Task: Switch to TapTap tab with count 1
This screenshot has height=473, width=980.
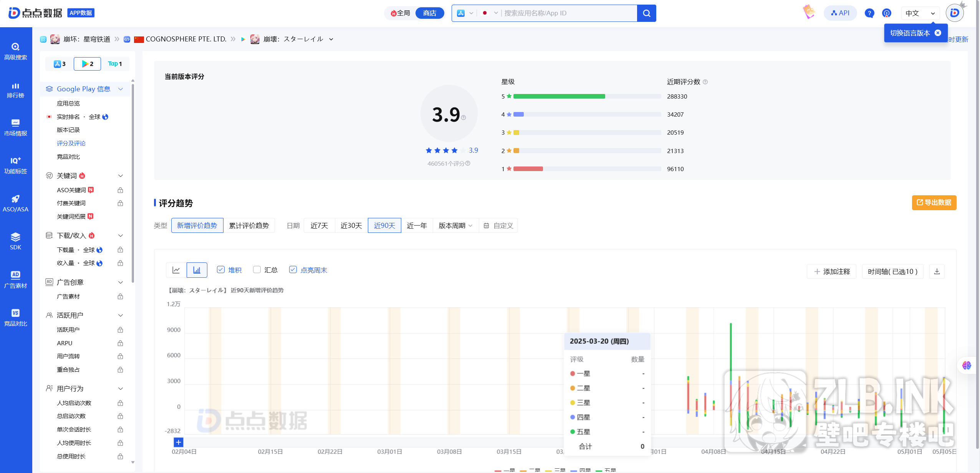Action: pyautogui.click(x=115, y=64)
